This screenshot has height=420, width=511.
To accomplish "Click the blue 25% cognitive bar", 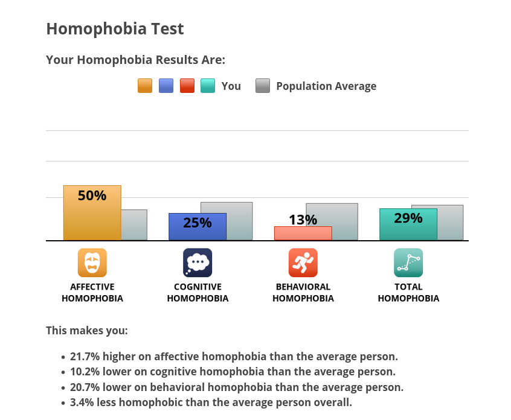I will (x=198, y=227).
